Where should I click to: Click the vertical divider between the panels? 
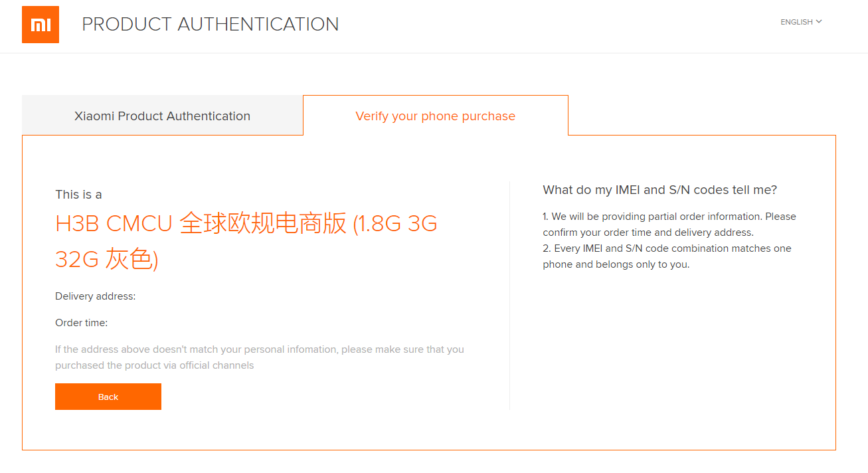[x=509, y=296]
